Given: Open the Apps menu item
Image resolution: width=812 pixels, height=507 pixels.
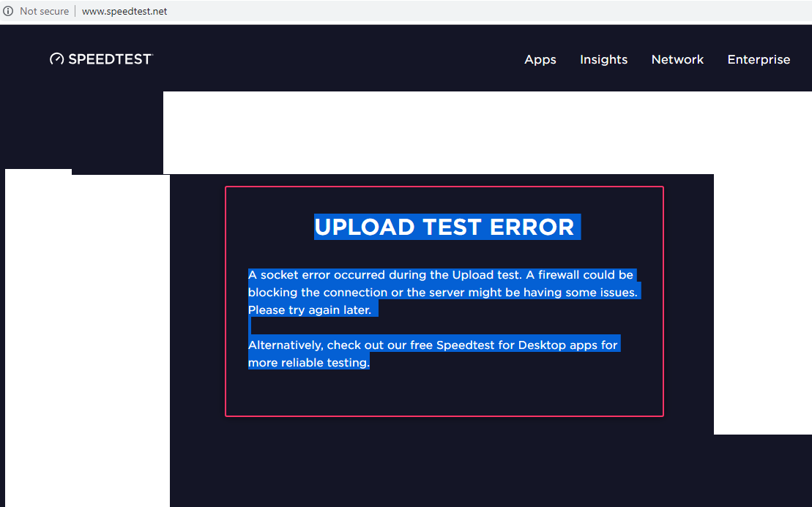Looking at the screenshot, I should [x=540, y=60].
